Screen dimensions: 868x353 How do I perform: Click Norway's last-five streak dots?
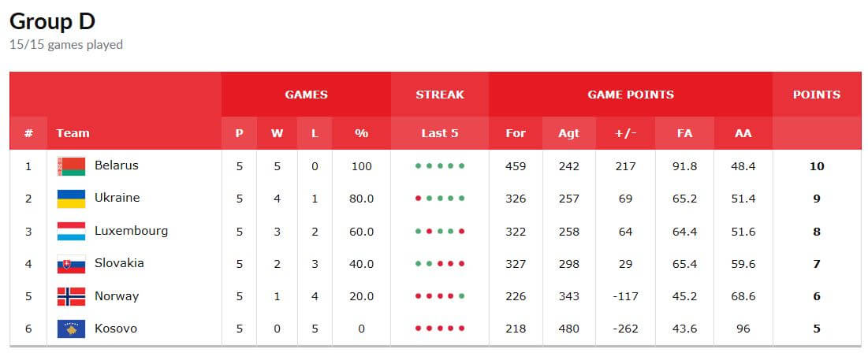(439, 297)
